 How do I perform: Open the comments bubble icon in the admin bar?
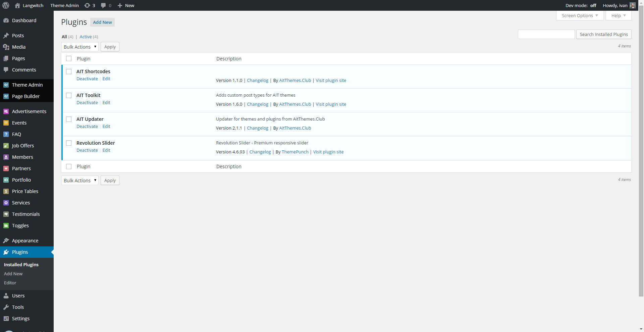[x=103, y=5]
